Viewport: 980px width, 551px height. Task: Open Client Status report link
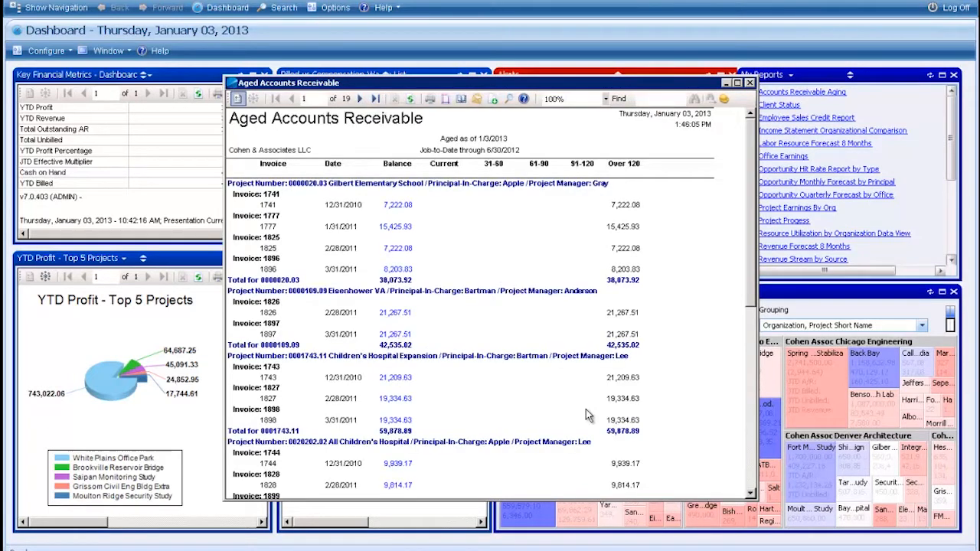[779, 105]
